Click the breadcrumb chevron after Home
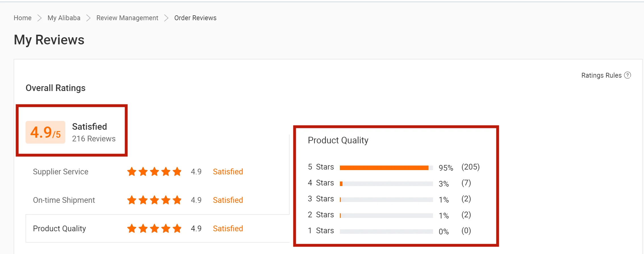The width and height of the screenshot is (644, 254). click(x=39, y=18)
